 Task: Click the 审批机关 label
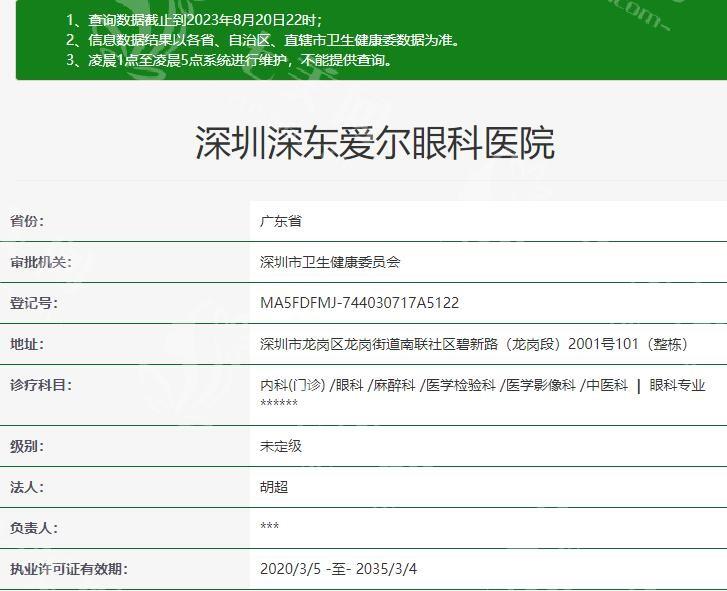point(41,262)
